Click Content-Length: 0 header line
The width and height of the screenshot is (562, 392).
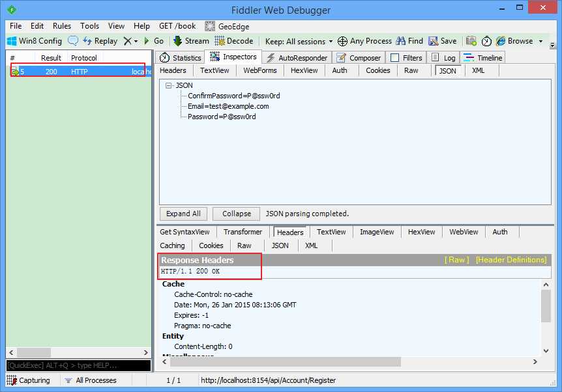pyautogui.click(x=203, y=346)
